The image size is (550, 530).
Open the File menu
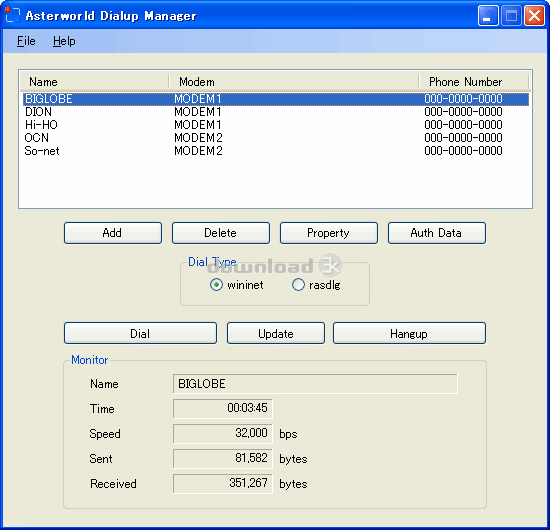click(x=26, y=41)
